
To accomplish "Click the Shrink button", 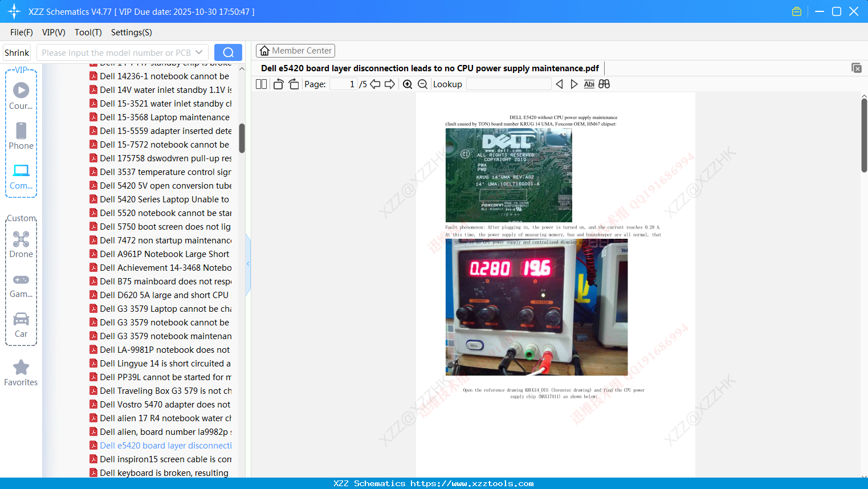I will point(17,52).
